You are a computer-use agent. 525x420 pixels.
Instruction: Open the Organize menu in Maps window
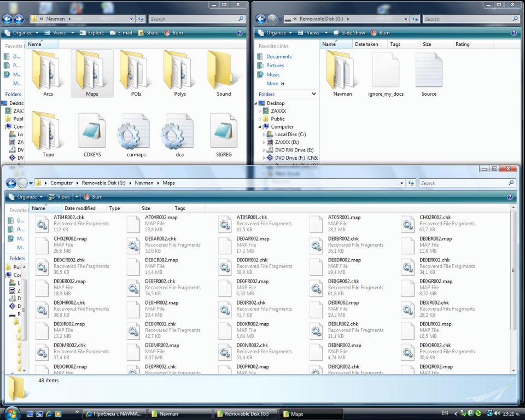26,197
